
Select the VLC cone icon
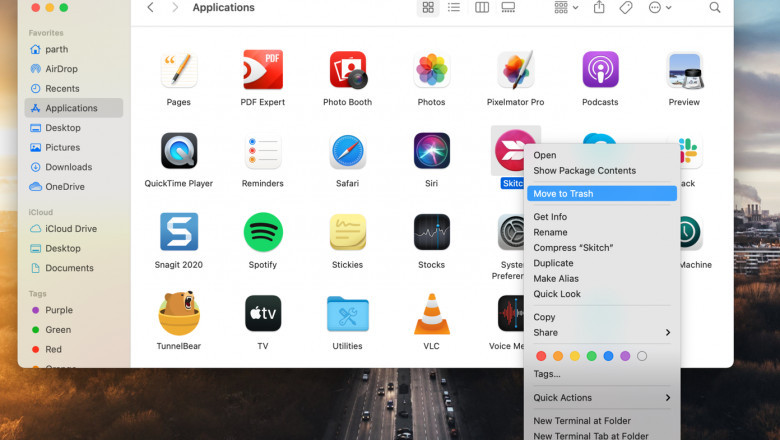(431, 314)
